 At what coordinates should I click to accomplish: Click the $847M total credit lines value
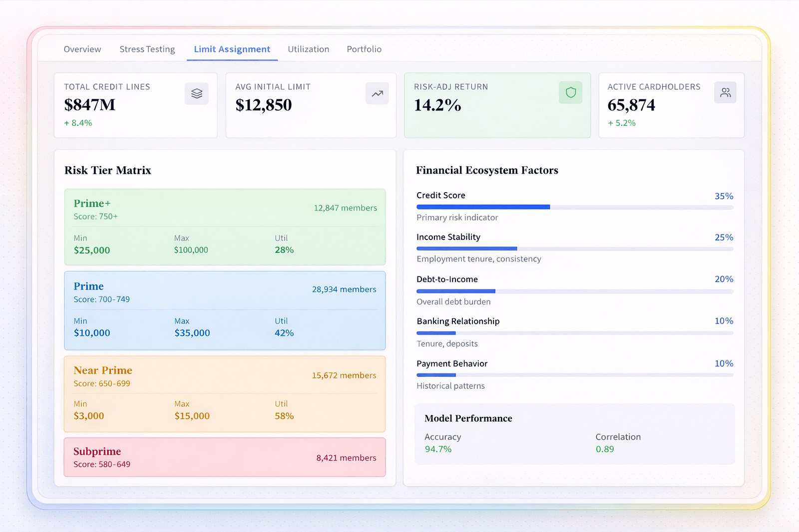point(90,105)
